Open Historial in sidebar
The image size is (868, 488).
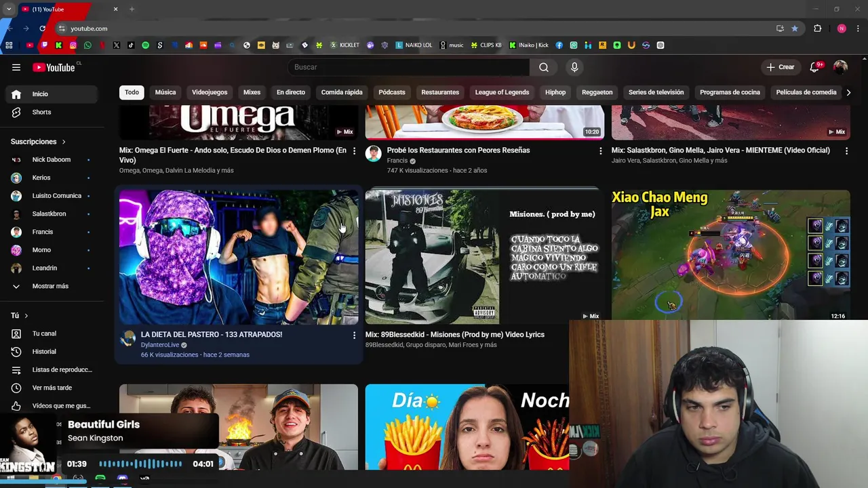[x=52, y=352]
